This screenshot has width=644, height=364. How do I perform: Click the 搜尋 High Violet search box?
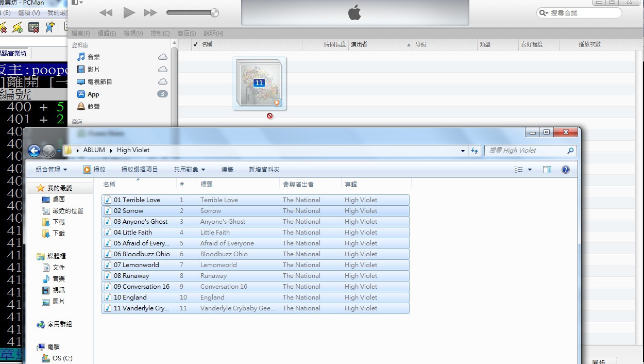531,151
